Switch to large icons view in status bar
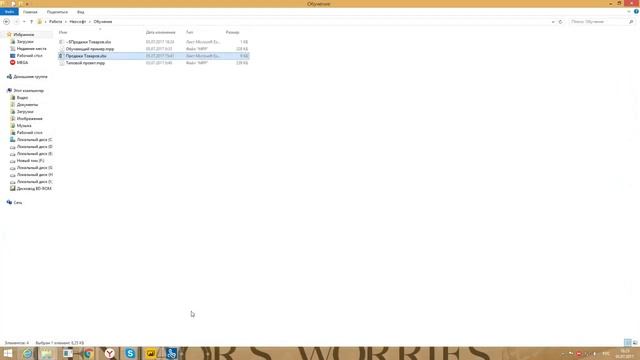Screen dimensions: 640x360 pyautogui.click(x=635, y=342)
